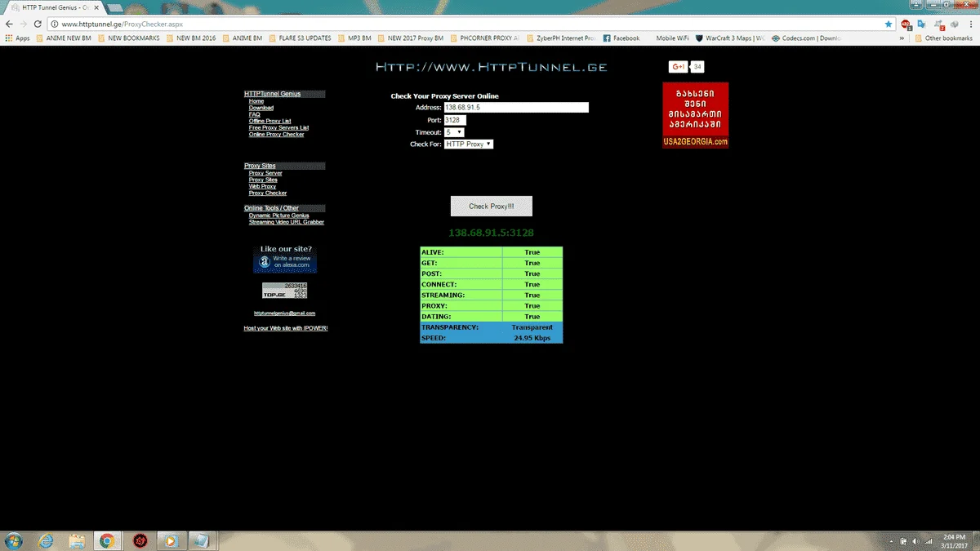Open the NEW BOOKMARKS folder
Image resolution: width=980 pixels, height=551 pixels.
pyautogui.click(x=128, y=38)
